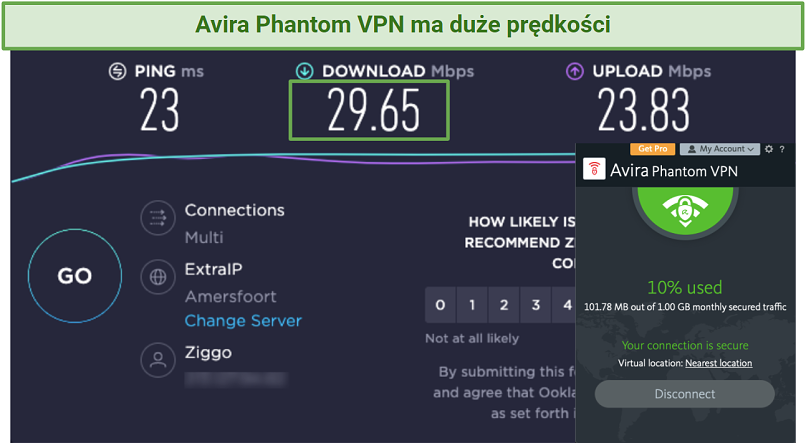The image size is (806, 443).
Task: Click the Get Pro button
Action: (652, 149)
